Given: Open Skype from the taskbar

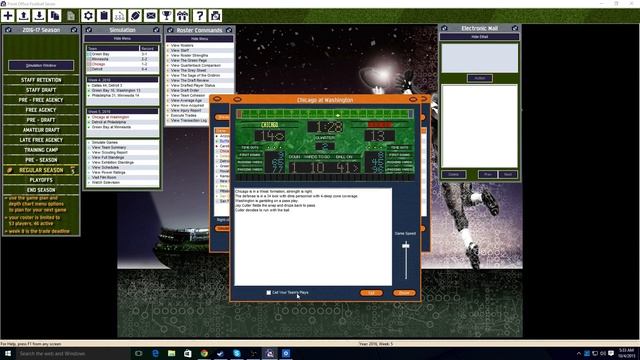Looking at the screenshot, I should click(x=237, y=353).
